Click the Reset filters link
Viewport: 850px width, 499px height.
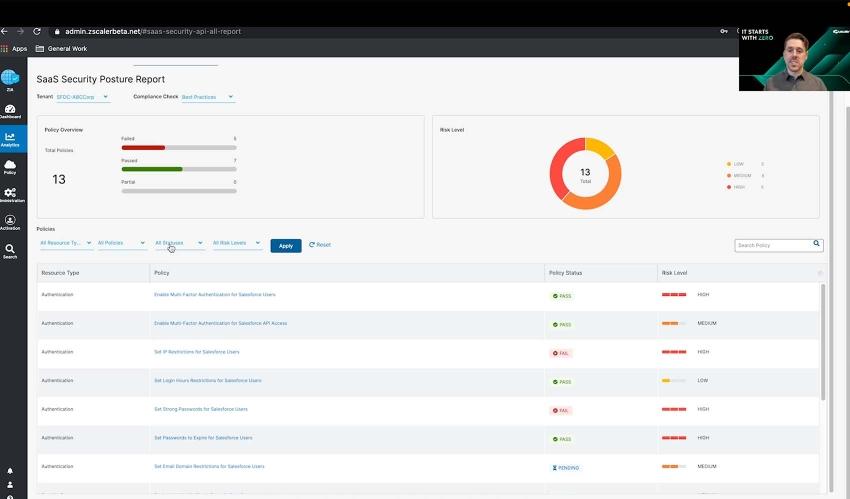(320, 245)
